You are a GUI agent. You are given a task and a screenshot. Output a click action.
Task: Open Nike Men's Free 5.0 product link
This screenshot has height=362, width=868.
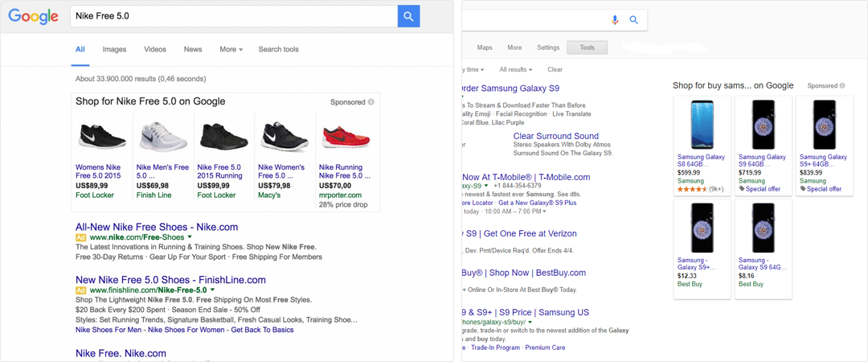click(162, 171)
